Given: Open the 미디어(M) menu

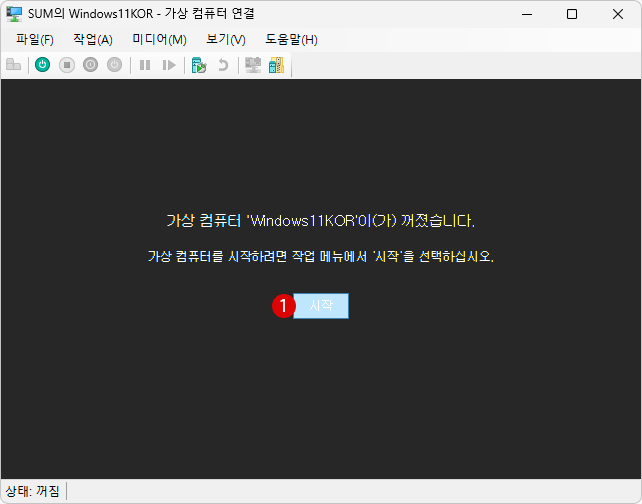Looking at the screenshot, I should 159,40.
